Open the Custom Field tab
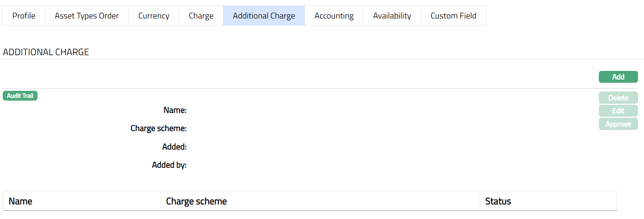Screen dimensions: 644x219 coord(453,16)
